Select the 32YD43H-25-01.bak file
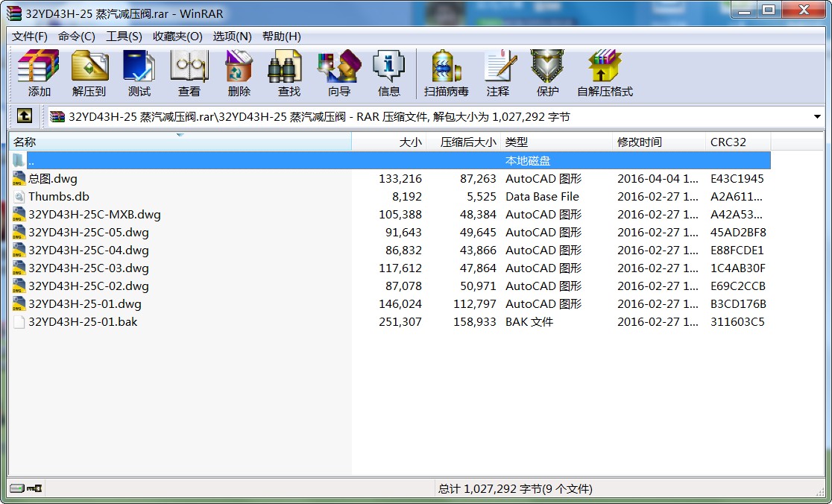Image resolution: width=832 pixels, height=504 pixels. coord(83,322)
